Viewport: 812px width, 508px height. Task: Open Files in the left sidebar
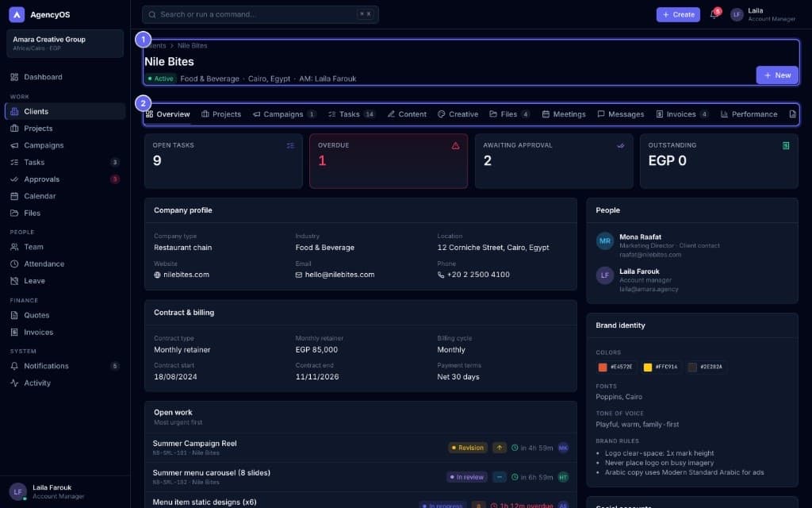65,213
